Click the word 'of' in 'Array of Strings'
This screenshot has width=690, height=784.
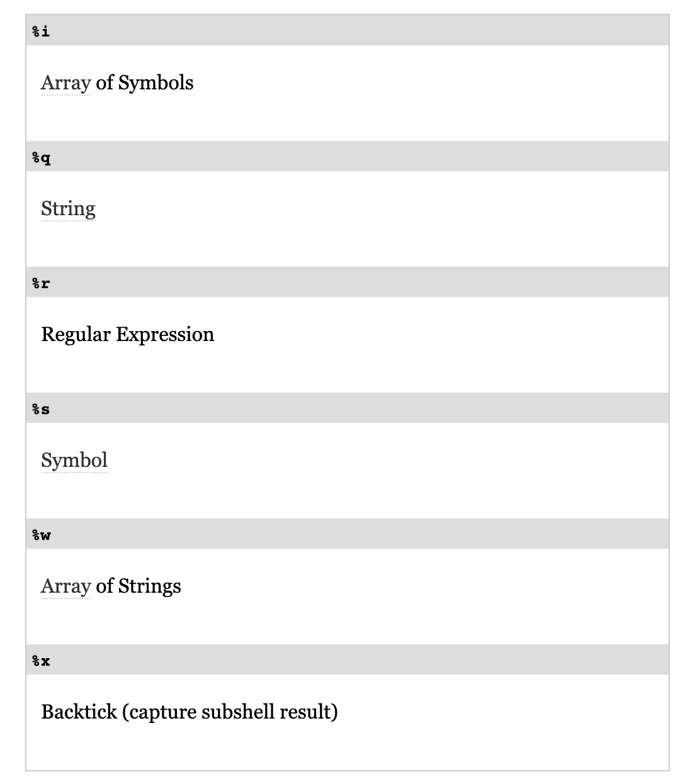click(105, 586)
